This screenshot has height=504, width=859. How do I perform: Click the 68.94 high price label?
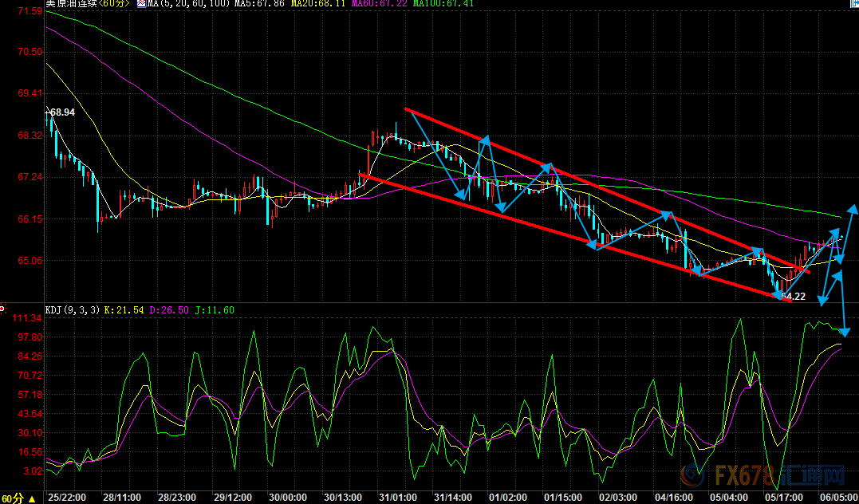[x=62, y=112]
